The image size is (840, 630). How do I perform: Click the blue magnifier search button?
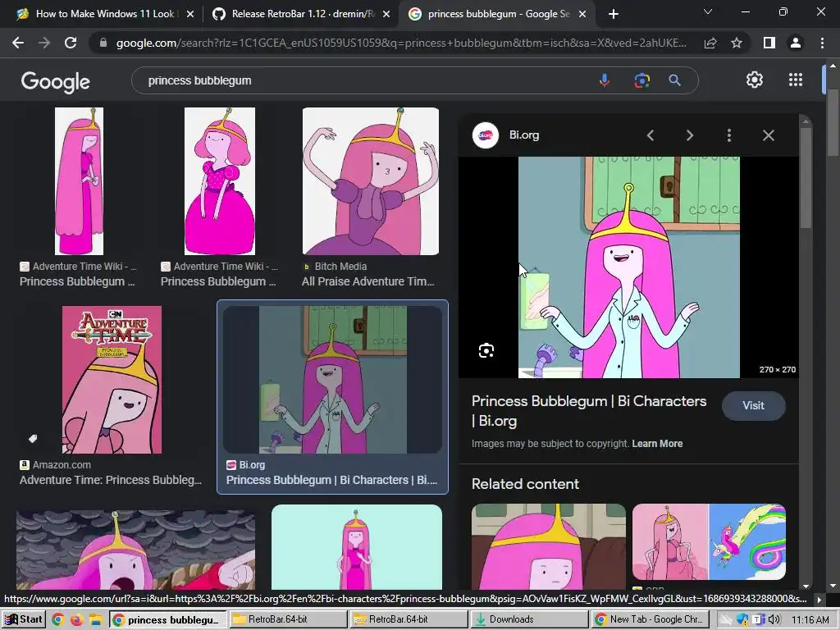point(674,80)
